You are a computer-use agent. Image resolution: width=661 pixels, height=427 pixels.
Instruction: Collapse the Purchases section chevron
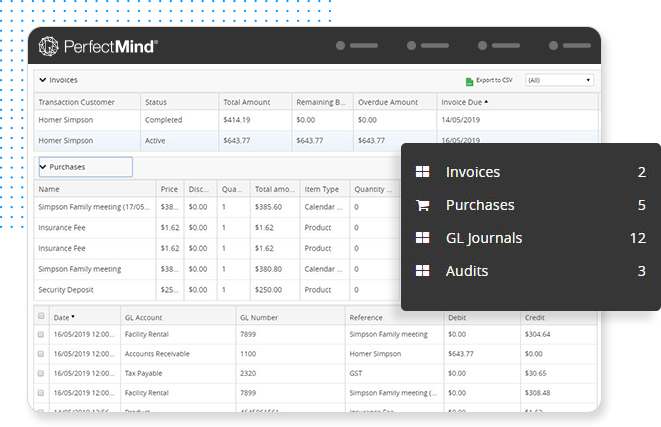pos(43,167)
